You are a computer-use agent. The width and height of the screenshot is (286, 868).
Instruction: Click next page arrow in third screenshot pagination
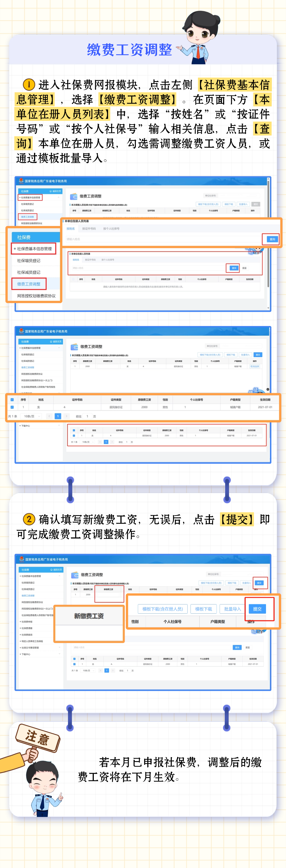click(113, 671)
